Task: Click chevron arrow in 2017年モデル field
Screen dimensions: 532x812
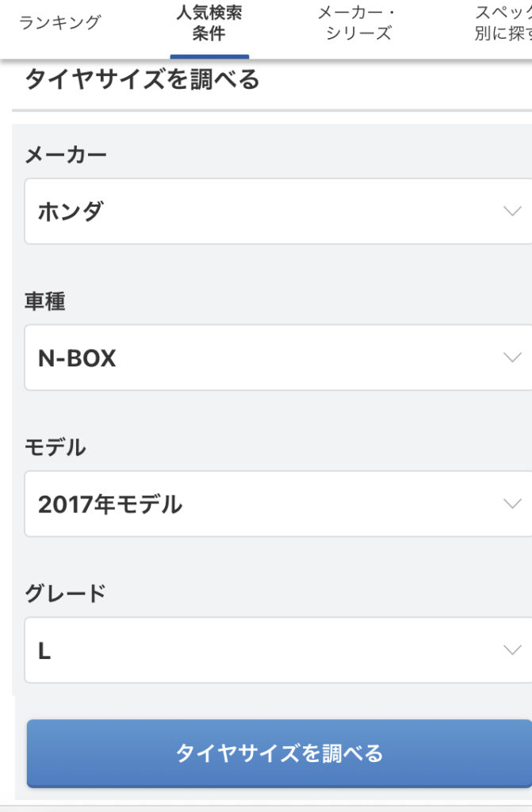Action: [512, 504]
